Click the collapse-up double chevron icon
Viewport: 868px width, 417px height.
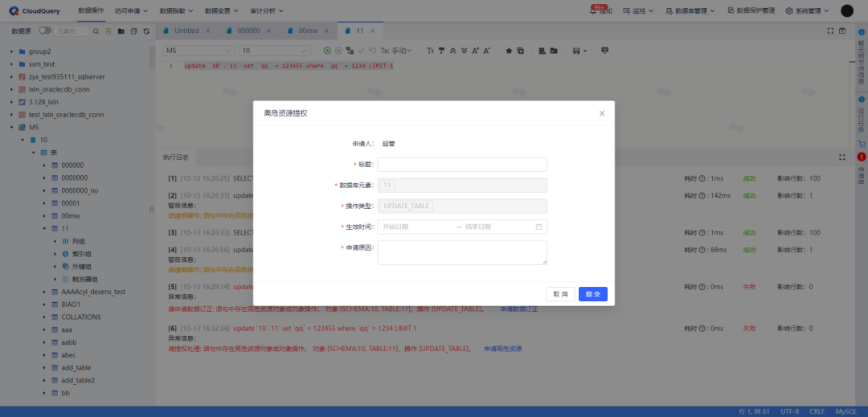(452, 51)
